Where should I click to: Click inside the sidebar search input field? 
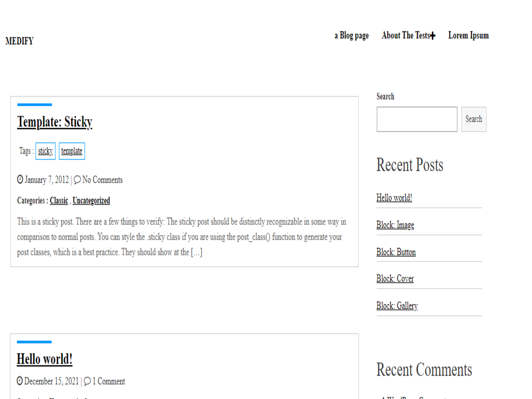click(416, 119)
